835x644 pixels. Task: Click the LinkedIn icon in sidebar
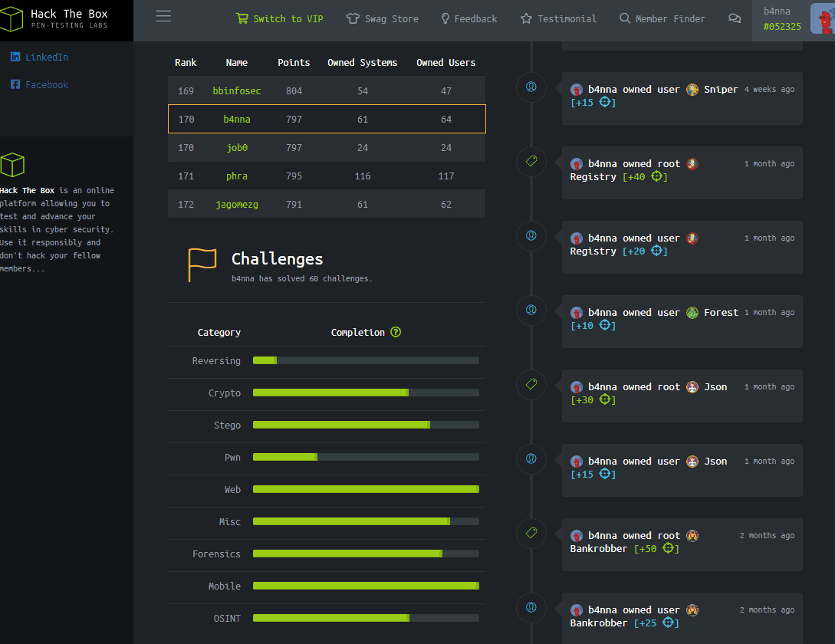[x=15, y=57]
